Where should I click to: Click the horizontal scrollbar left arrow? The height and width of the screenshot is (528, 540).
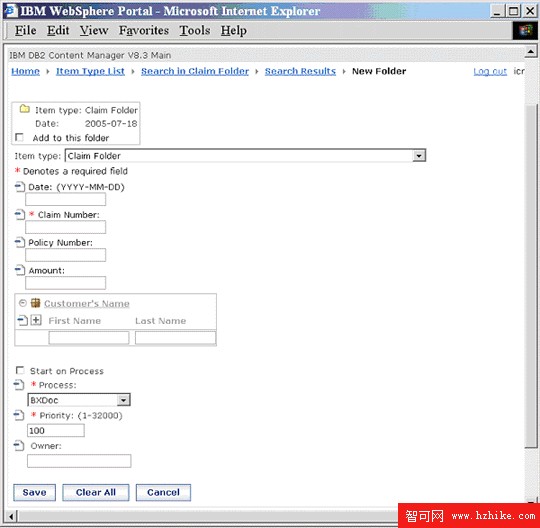(11, 516)
